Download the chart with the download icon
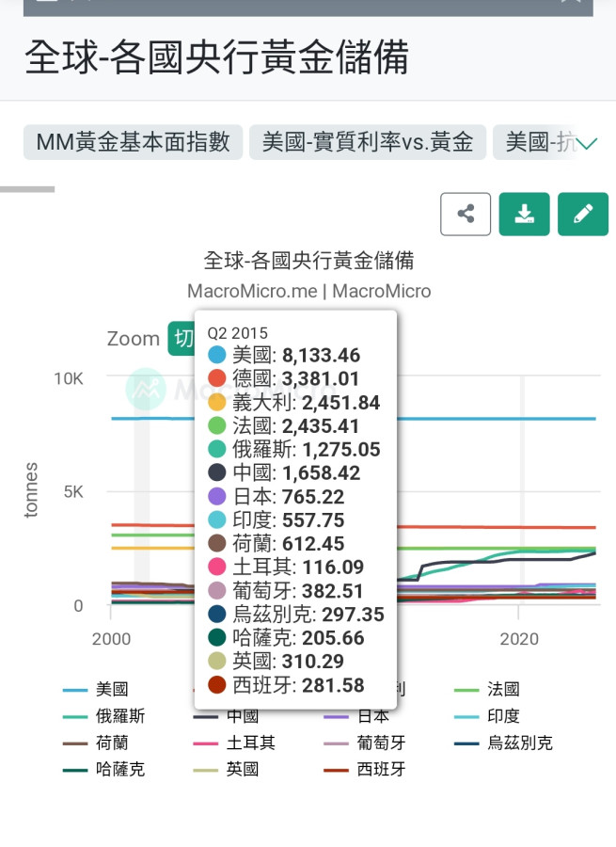 coord(524,214)
